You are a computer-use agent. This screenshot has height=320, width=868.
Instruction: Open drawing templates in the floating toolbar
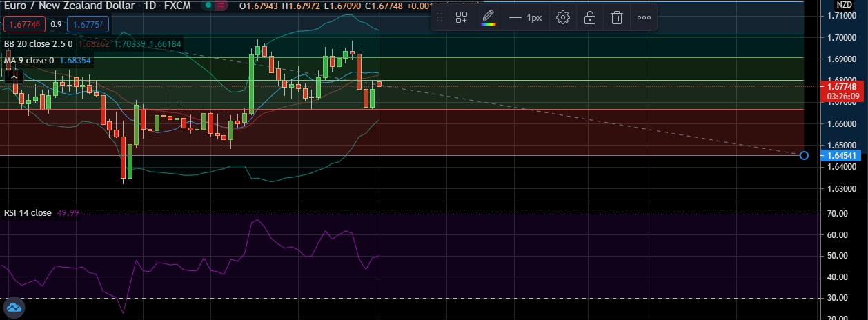point(462,18)
